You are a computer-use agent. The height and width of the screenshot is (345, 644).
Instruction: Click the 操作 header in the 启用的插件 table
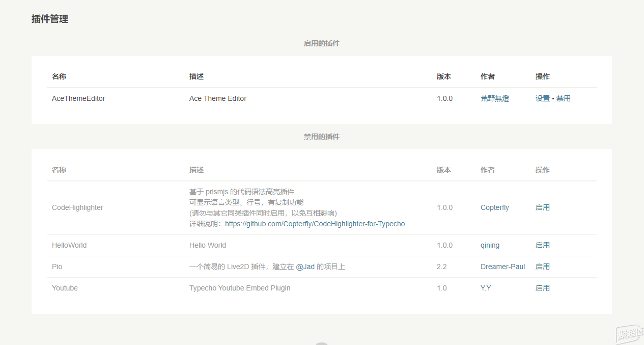tap(543, 76)
